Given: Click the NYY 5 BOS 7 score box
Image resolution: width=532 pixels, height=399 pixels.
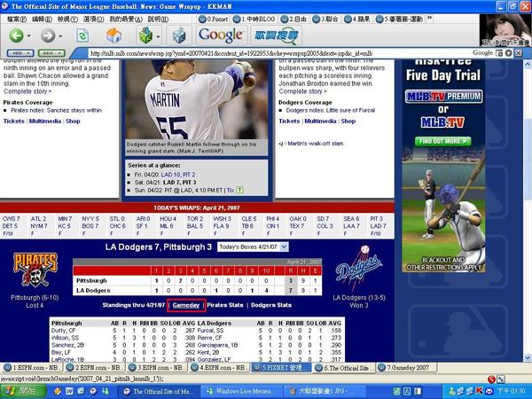Looking at the screenshot, I should point(90,226).
